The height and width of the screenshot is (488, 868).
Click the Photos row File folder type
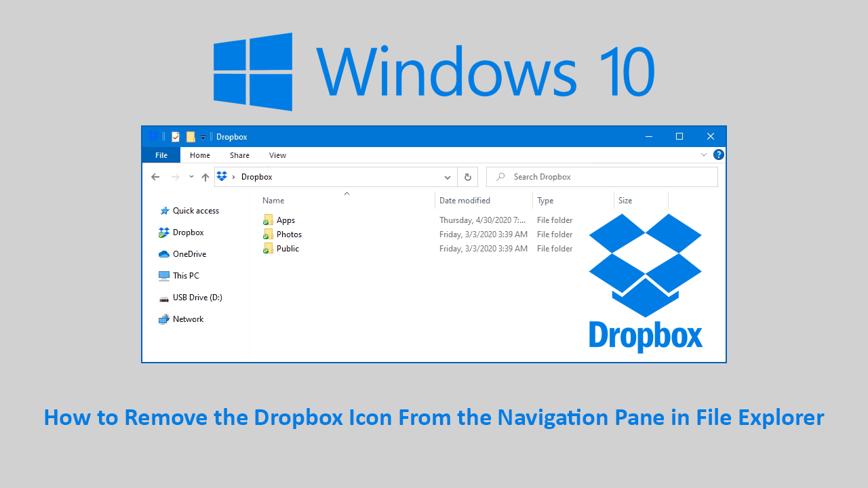click(555, 235)
